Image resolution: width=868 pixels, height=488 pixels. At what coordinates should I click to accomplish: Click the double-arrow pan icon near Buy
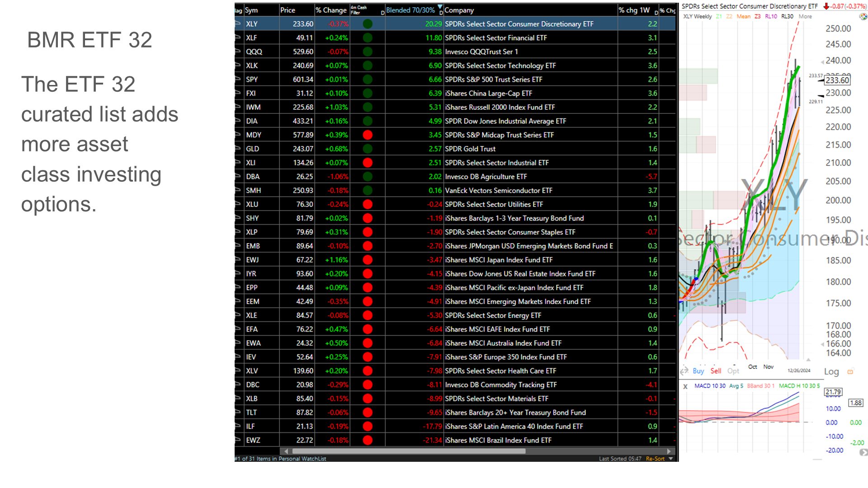(x=684, y=371)
